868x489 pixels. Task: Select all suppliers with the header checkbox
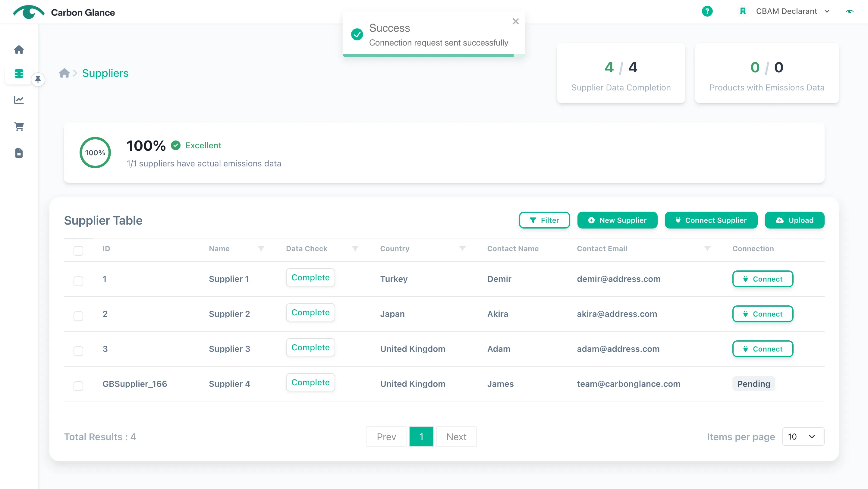click(x=78, y=251)
